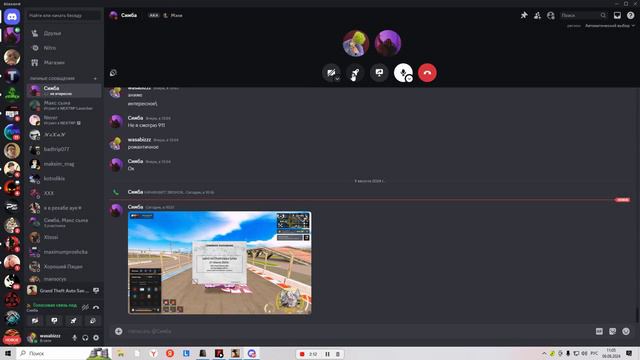This screenshot has height=360, width=640.
Task: Open the XXX conversation
Action: (64, 193)
